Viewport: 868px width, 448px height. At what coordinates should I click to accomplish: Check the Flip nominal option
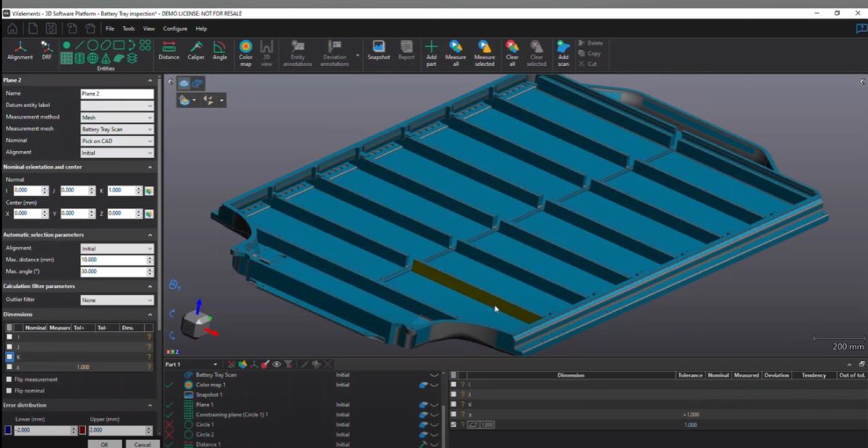pos(9,390)
